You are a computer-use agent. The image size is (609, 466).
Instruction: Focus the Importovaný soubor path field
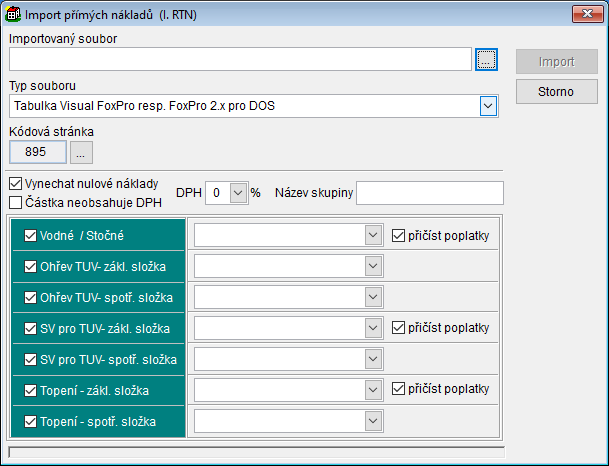[239, 61]
